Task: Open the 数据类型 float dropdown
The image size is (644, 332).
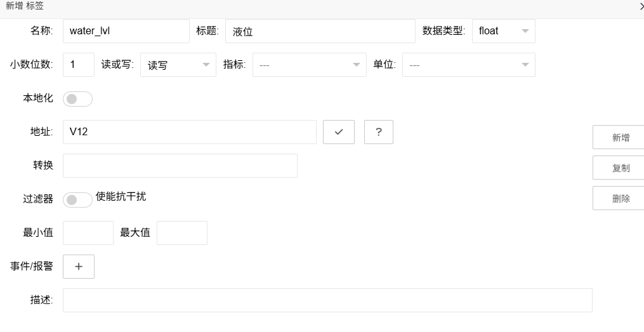Action: 504,31
